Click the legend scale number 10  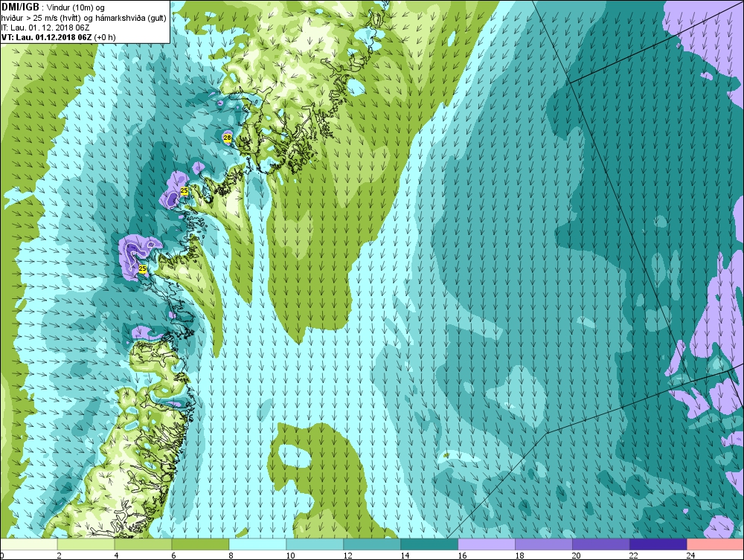click(x=290, y=556)
